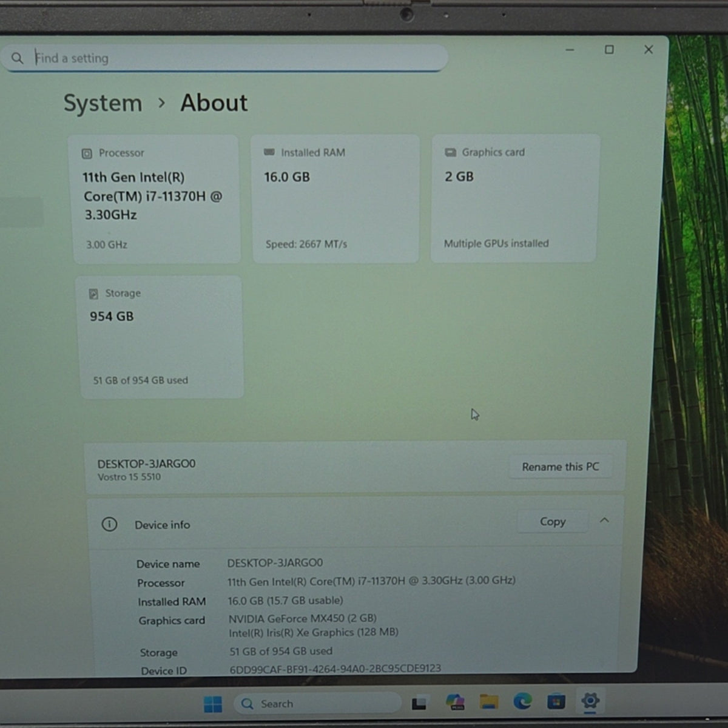The width and height of the screenshot is (728, 728).
Task: Select the 954 GB storage card value
Action: coord(112,317)
